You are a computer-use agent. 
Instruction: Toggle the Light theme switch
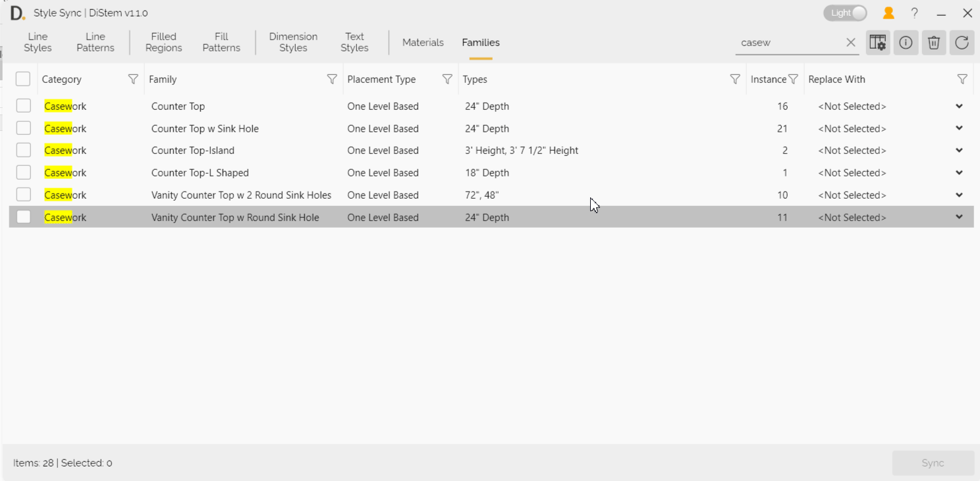[x=844, y=13]
